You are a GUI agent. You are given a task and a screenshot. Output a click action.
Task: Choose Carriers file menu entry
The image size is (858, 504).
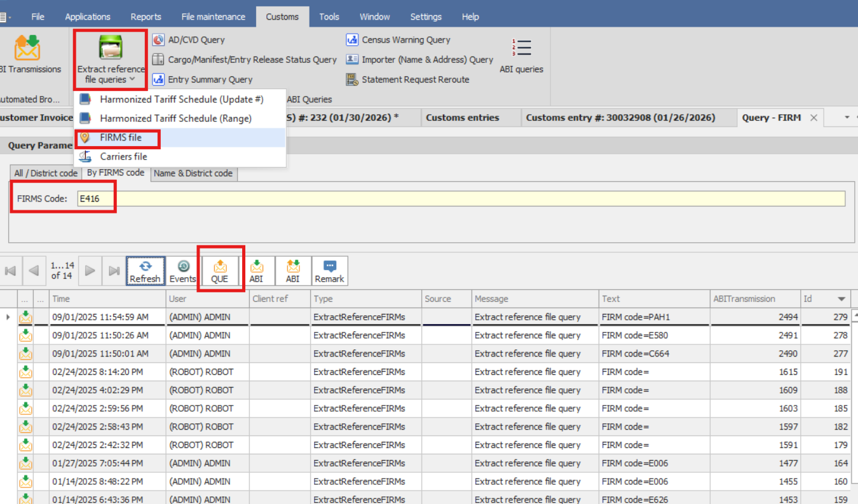tap(123, 156)
